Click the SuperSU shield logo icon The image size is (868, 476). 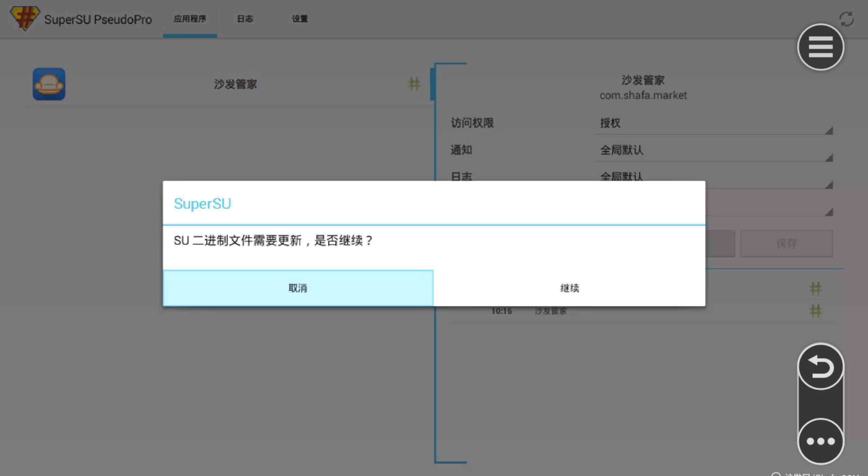25,18
